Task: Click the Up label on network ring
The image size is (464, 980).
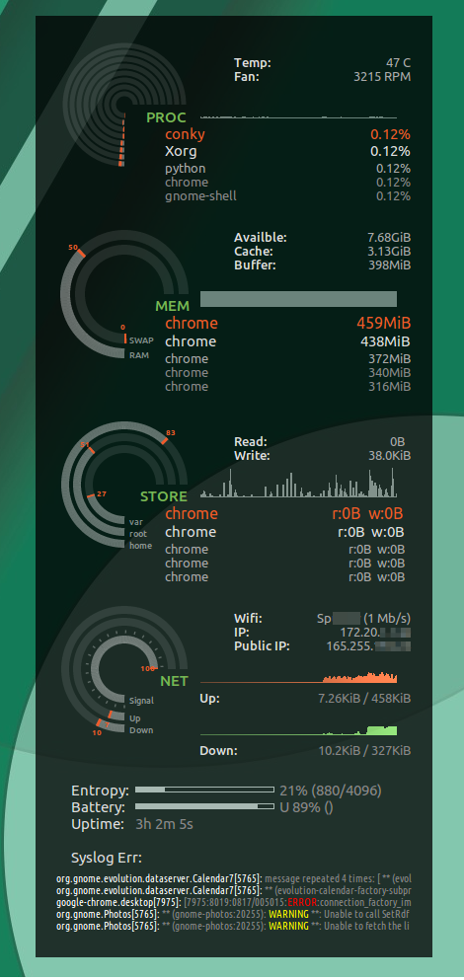Action: click(x=135, y=718)
